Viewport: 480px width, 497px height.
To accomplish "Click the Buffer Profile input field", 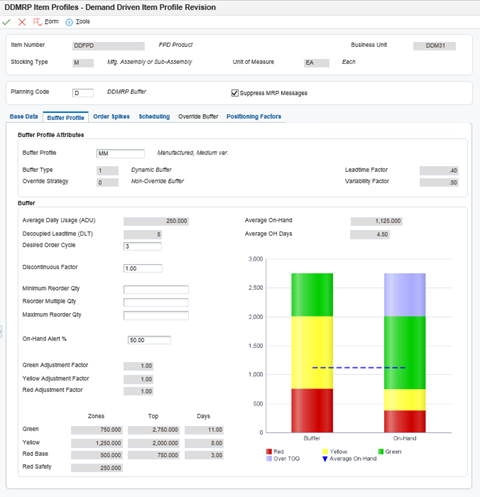I will pyautogui.click(x=120, y=153).
